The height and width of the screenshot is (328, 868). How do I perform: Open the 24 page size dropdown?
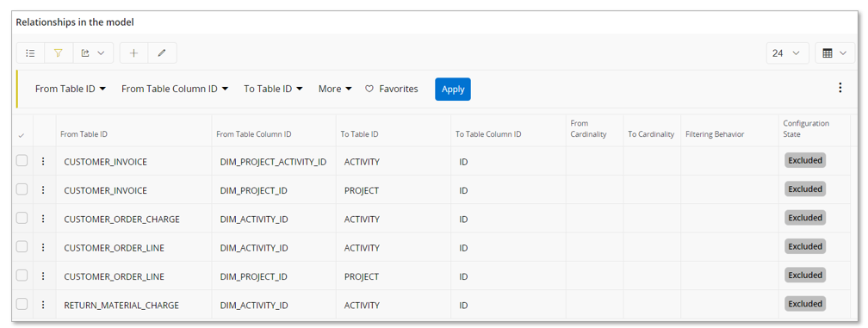pyautogui.click(x=787, y=53)
